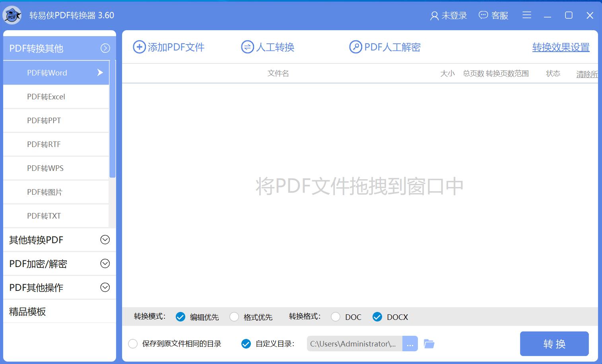Choose DOC as output format
This screenshot has width=602, height=364.
pyautogui.click(x=335, y=317)
